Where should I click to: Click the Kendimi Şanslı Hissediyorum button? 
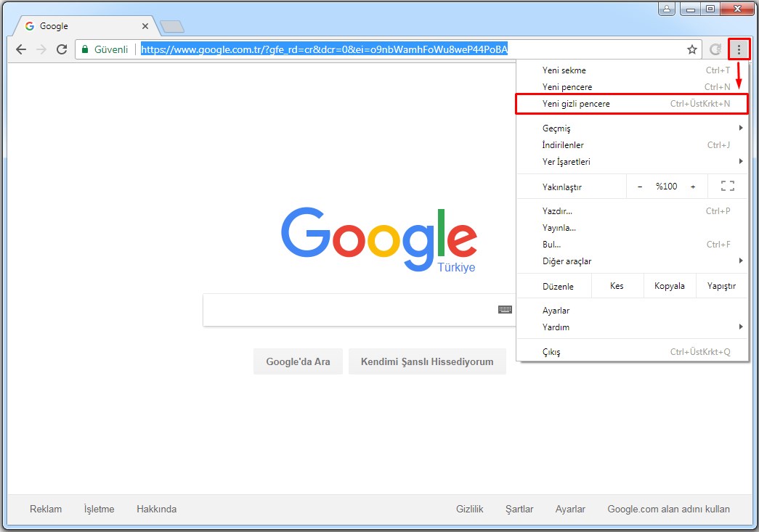(x=427, y=361)
